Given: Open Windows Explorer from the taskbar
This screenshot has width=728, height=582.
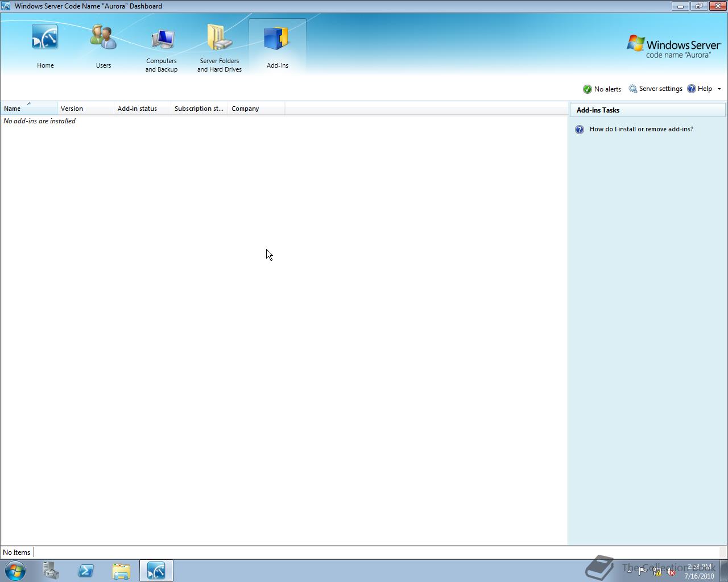Looking at the screenshot, I should click(121, 571).
